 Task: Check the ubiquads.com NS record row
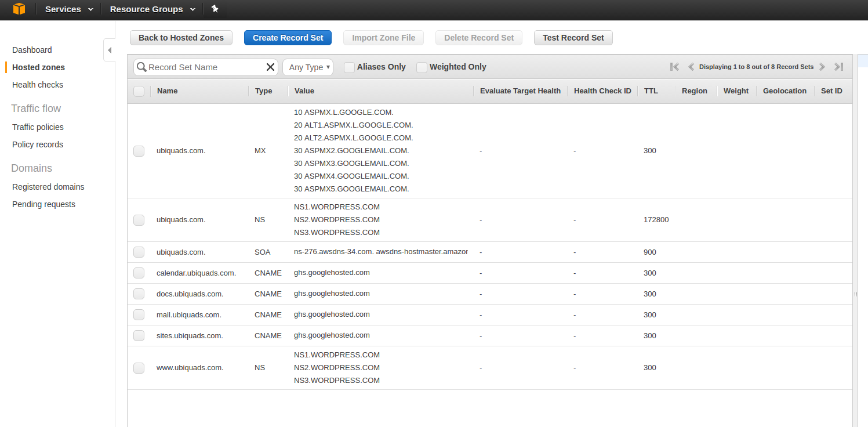click(x=139, y=220)
